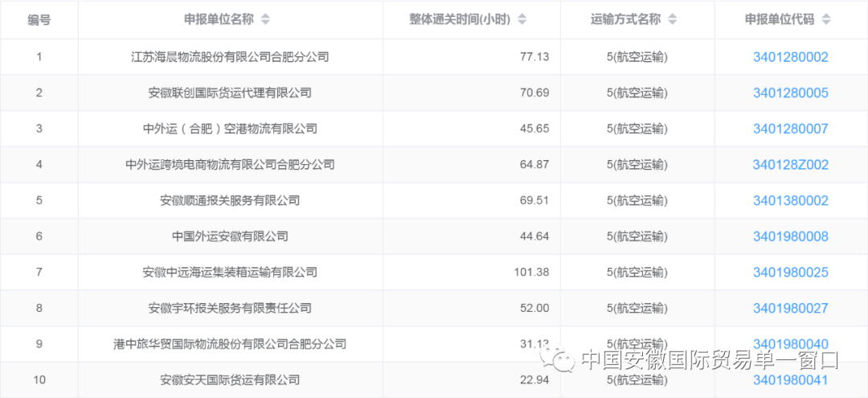Click clearance time value 45.65
This screenshot has height=398, width=868.
(534, 129)
